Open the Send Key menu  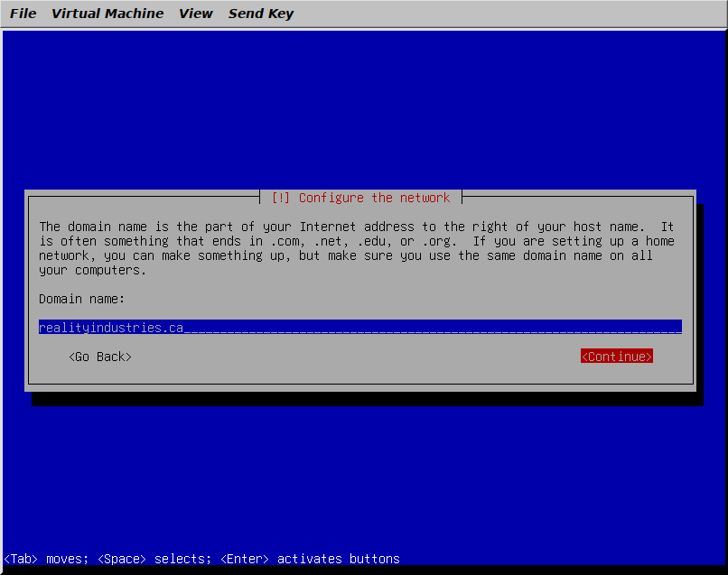coord(260,14)
